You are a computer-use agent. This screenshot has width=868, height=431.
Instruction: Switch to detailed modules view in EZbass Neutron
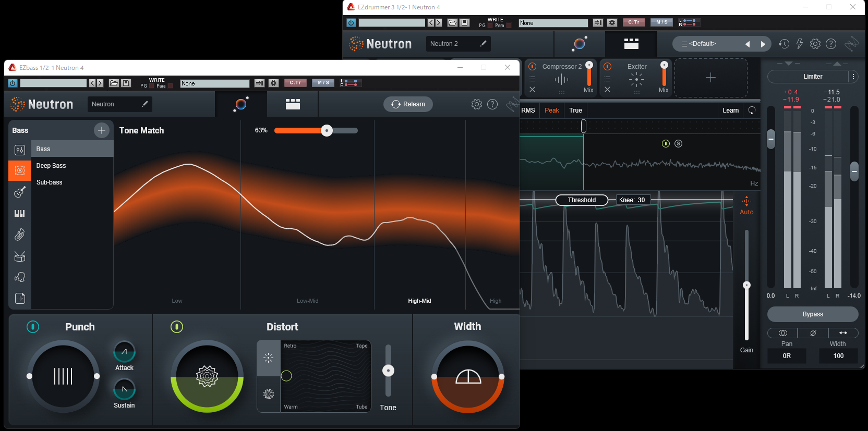293,104
